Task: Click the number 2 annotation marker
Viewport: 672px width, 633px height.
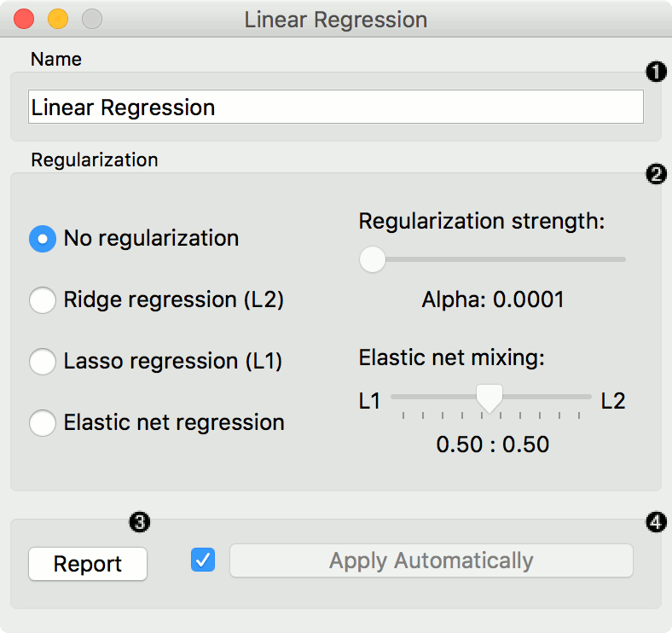Action: pos(655,174)
